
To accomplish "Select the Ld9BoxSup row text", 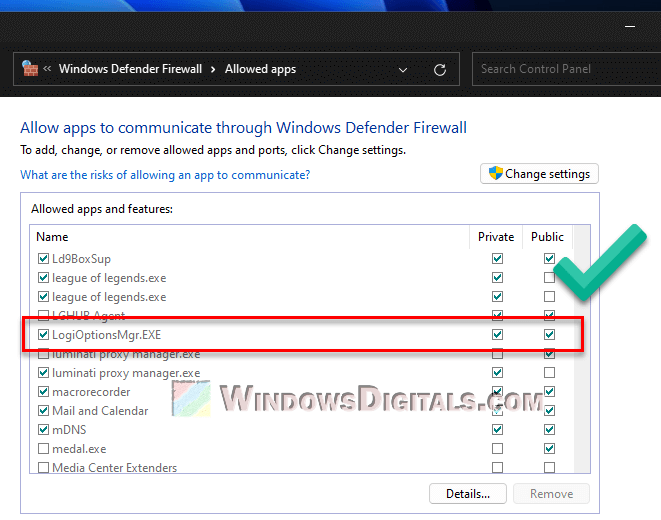I will (81, 259).
